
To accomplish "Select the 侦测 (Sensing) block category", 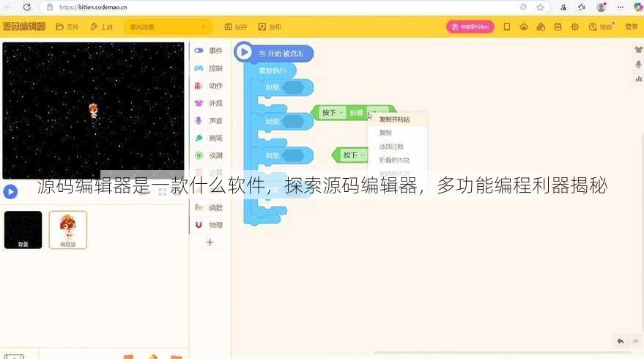I will [210, 155].
